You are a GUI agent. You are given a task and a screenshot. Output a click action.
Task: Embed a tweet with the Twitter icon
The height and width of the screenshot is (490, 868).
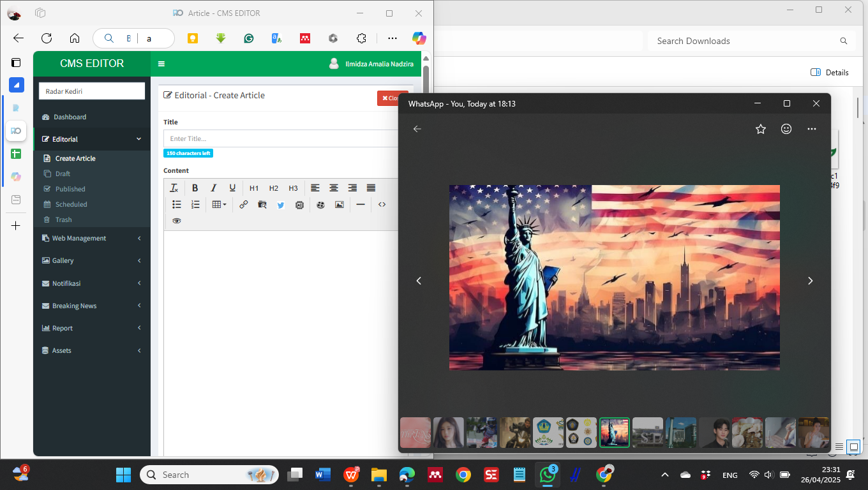(x=281, y=205)
